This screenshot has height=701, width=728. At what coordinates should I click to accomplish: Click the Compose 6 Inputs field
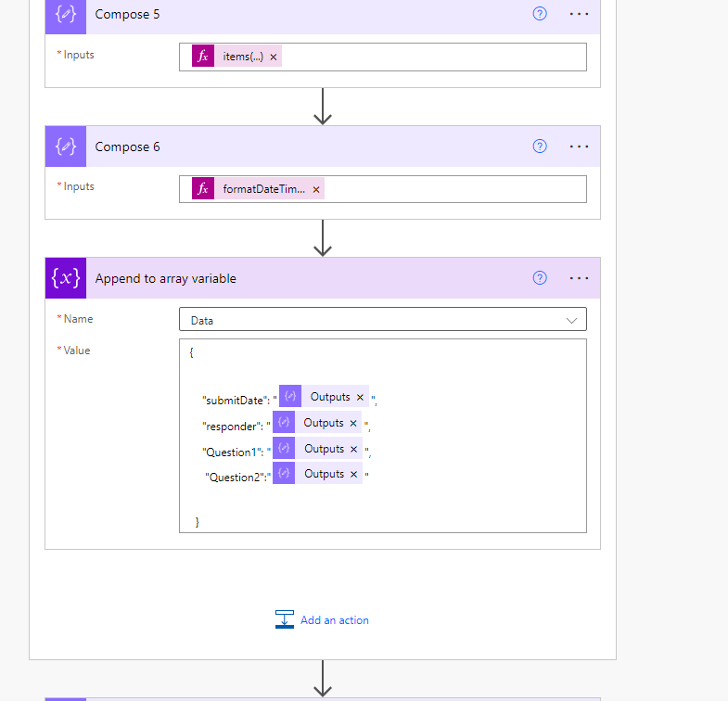click(x=383, y=189)
